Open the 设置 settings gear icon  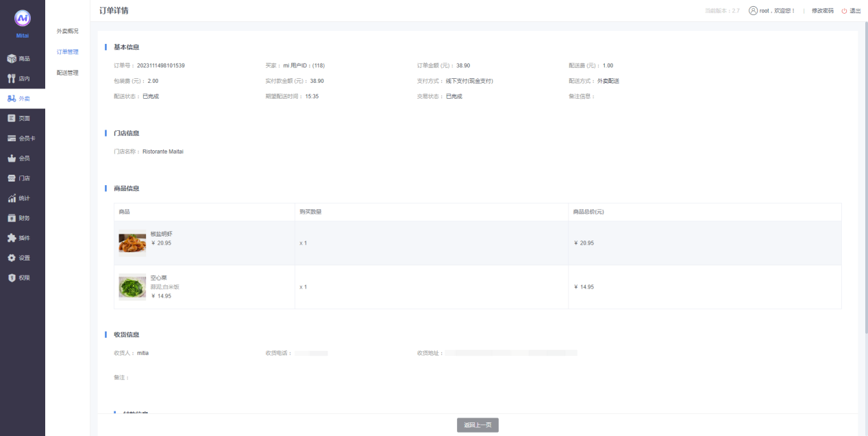pos(12,258)
